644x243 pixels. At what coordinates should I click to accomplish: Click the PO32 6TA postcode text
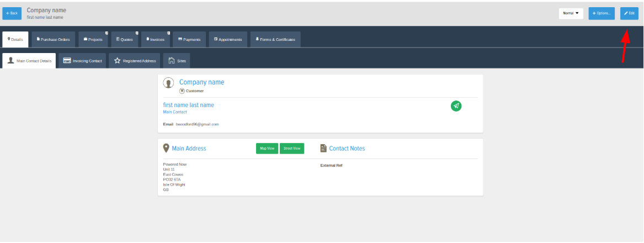(172, 179)
